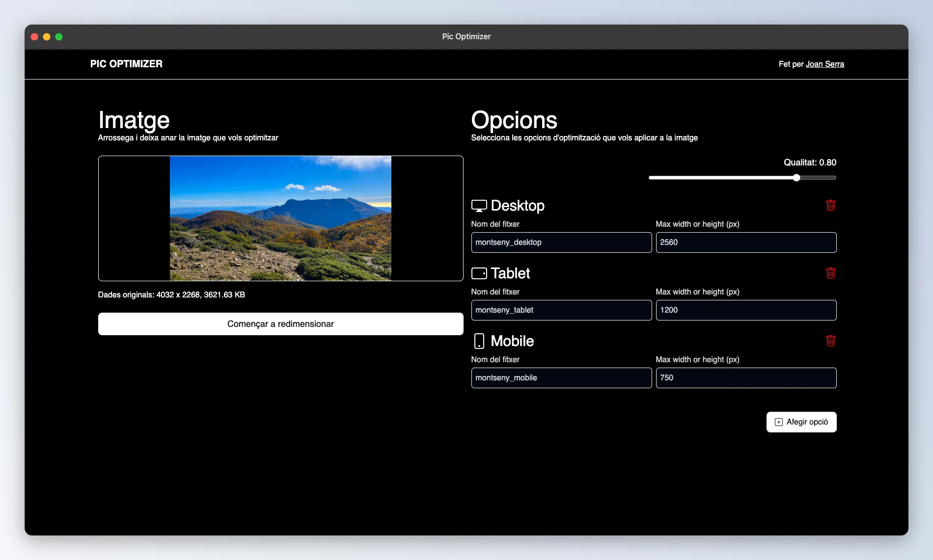Click the Mobile section heading
Viewport: 933px width, 560px height.
pyautogui.click(x=512, y=341)
